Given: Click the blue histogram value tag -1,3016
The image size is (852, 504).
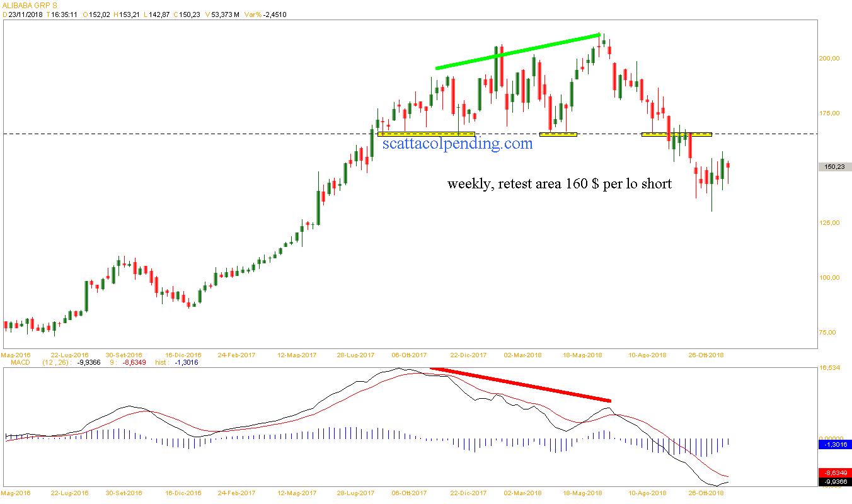Looking at the screenshot, I should [834, 444].
